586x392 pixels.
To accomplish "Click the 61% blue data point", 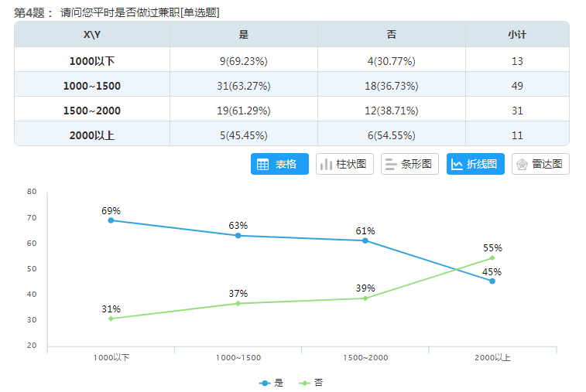I will tap(365, 240).
